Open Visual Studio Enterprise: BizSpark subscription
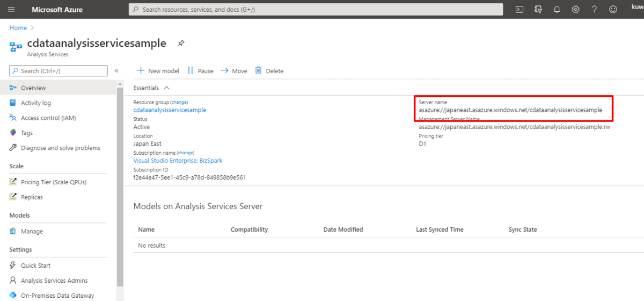Screen dimensions: 644x301 pos(178,161)
